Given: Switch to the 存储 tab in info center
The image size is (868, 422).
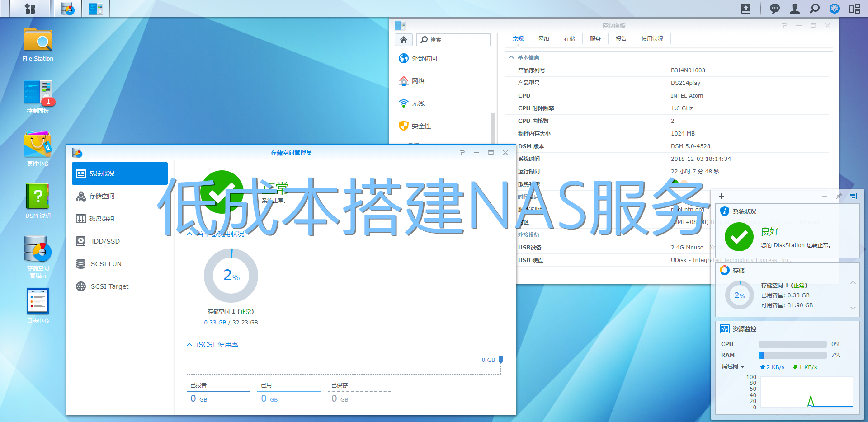Looking at the screenshot, I should tap(570, 39).
